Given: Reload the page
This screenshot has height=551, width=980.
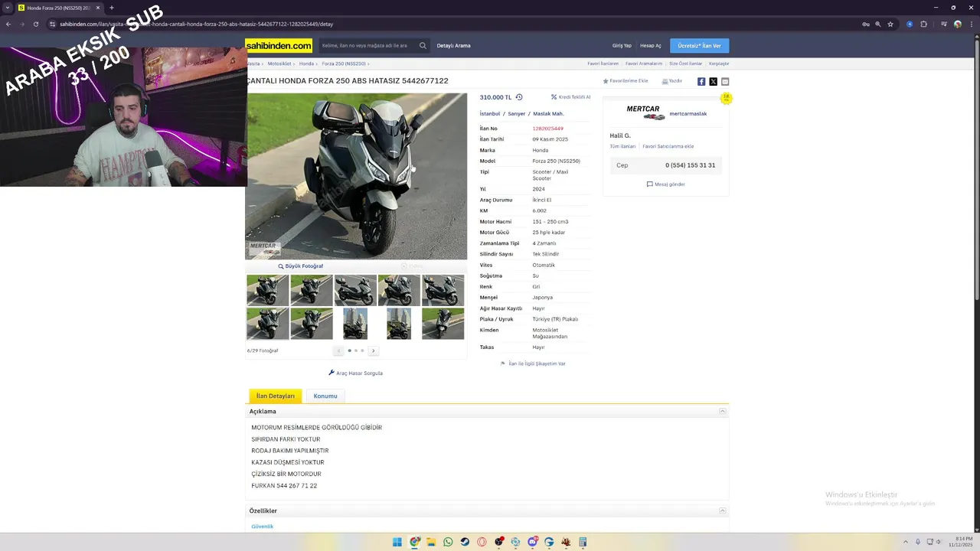Looking at the screenshot, I should [35, 24].
